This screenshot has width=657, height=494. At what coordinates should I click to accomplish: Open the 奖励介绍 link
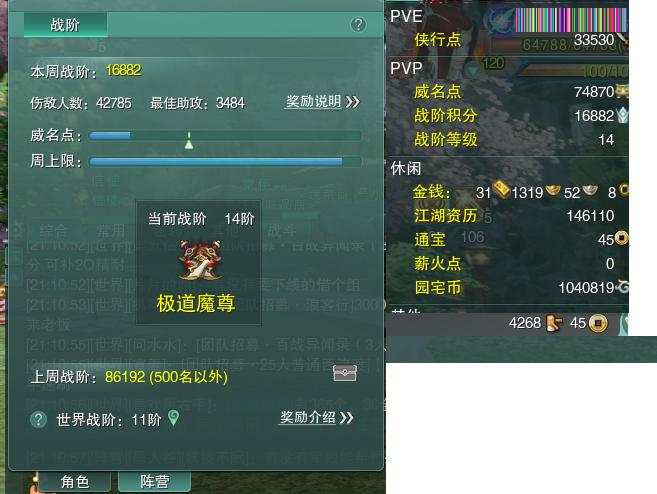pos(308,417)
